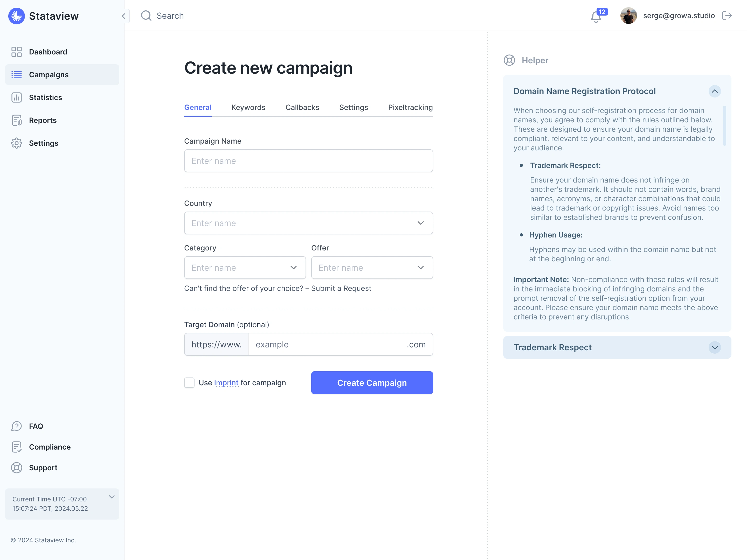The image size is (747, 560).
Task: Open the FAQ question bubble icon
Action: pos(16,426)
